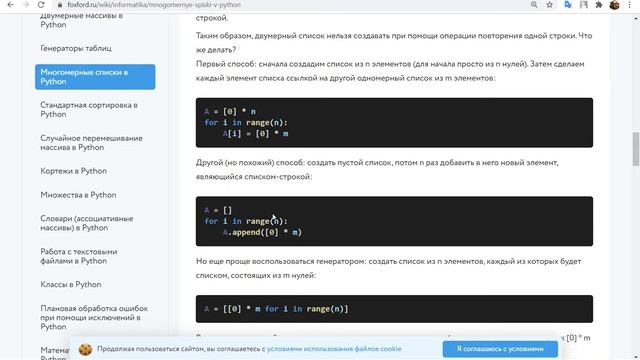The height and width of the screenshot is (360, 640).
Task: Open the profile avatar menu
Action: click(614, 5)
